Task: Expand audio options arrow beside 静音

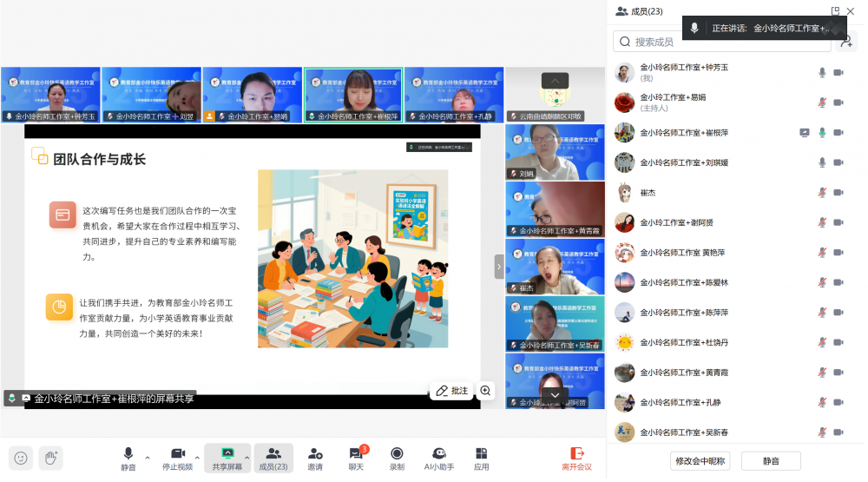Action: click(x=147, y=457)
